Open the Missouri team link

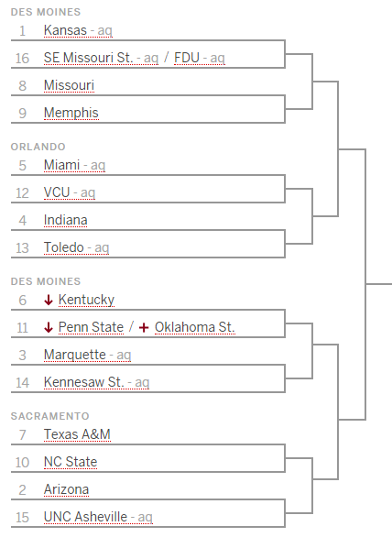[x=70, y=85]
